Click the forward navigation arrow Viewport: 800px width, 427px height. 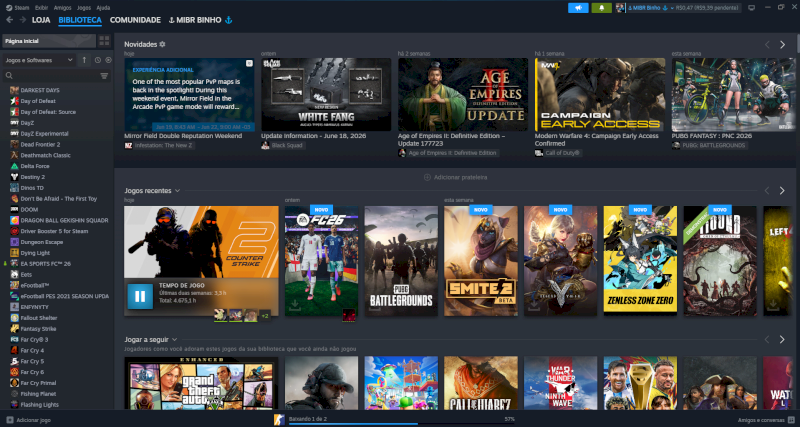[x=22, y=20]
